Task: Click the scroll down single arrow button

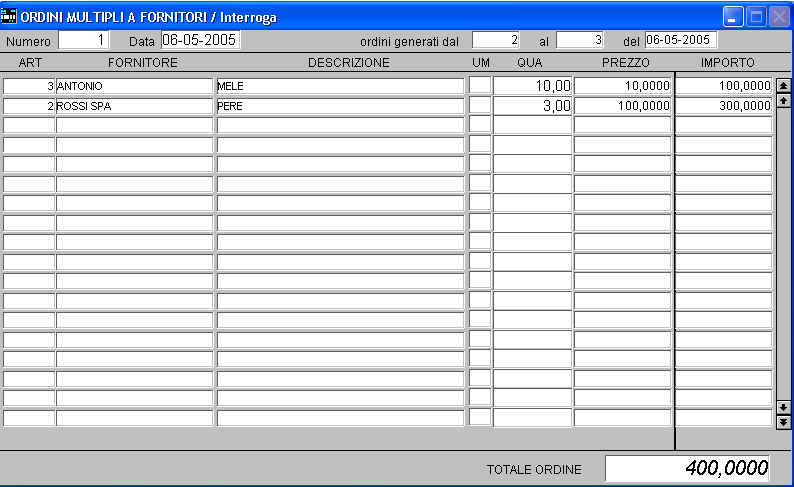Action: point(783,407)
